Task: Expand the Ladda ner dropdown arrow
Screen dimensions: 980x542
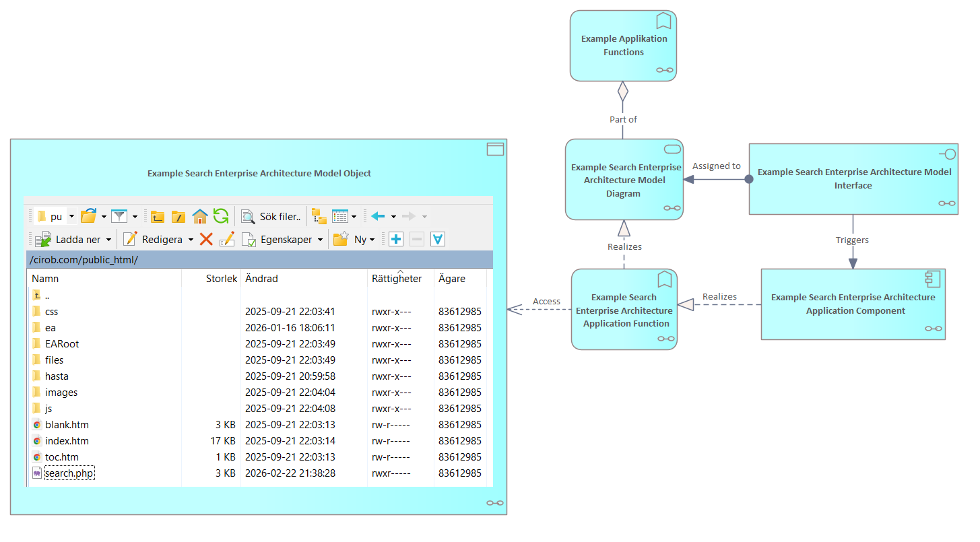Action: (109, 239)
